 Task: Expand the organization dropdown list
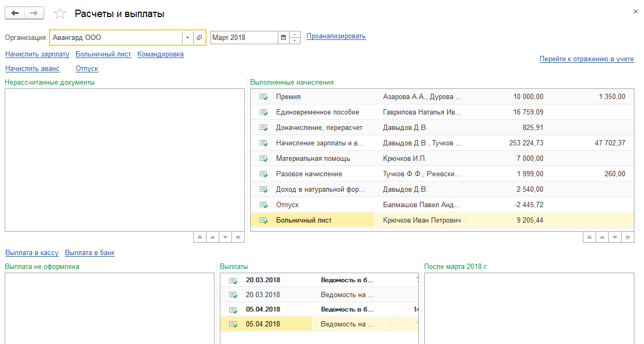pos(187,38)
